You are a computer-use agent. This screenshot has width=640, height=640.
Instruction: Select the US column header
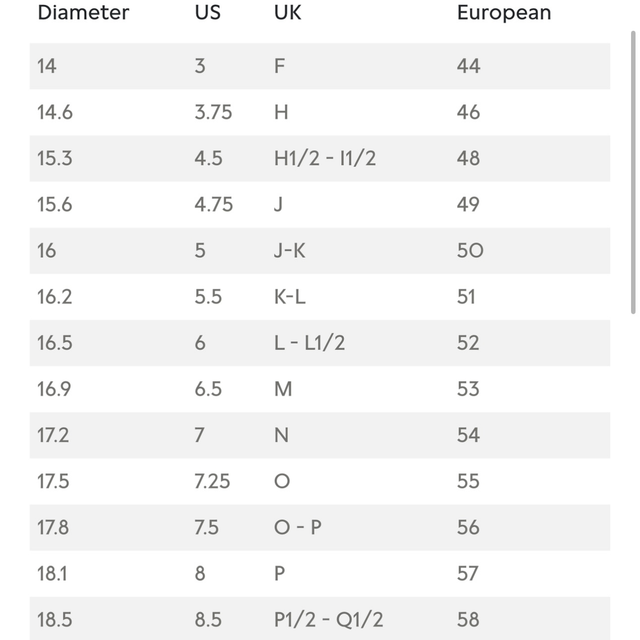click(208, 12)
